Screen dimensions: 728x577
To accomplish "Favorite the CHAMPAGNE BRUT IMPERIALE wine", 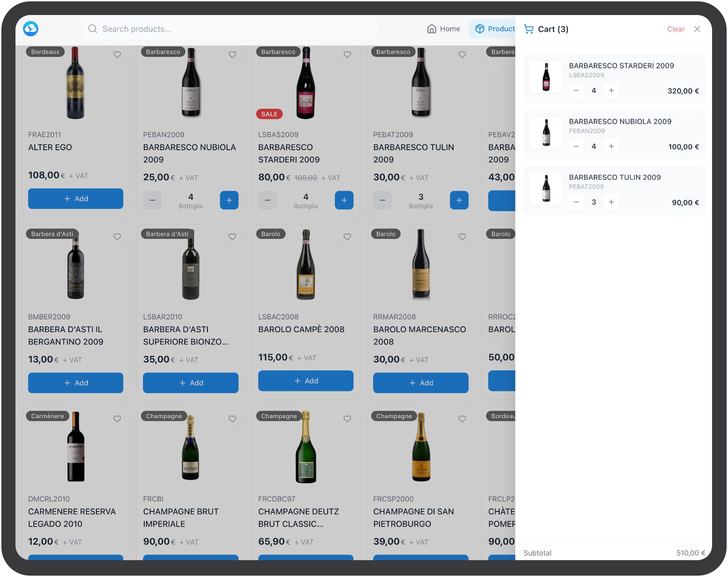I will coord(232,419).
